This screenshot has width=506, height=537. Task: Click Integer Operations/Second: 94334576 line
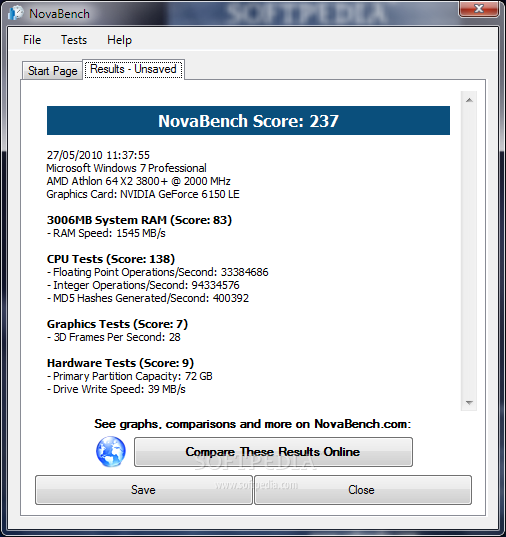[x=143, y=285]
